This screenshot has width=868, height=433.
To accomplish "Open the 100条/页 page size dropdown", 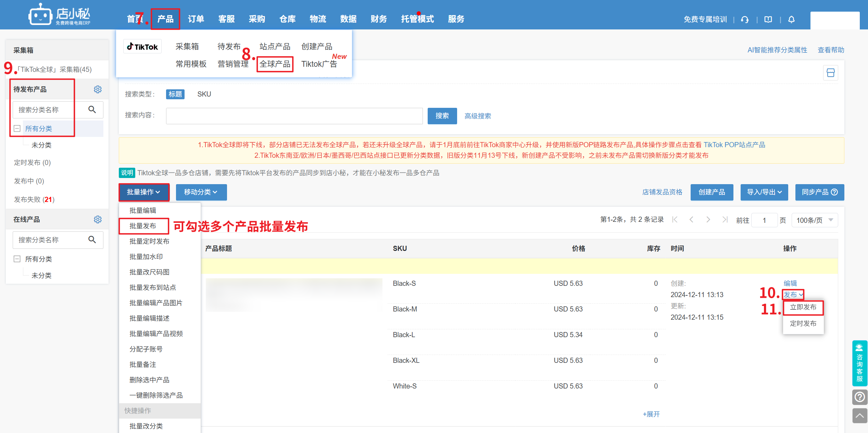I will click(814, 220).
